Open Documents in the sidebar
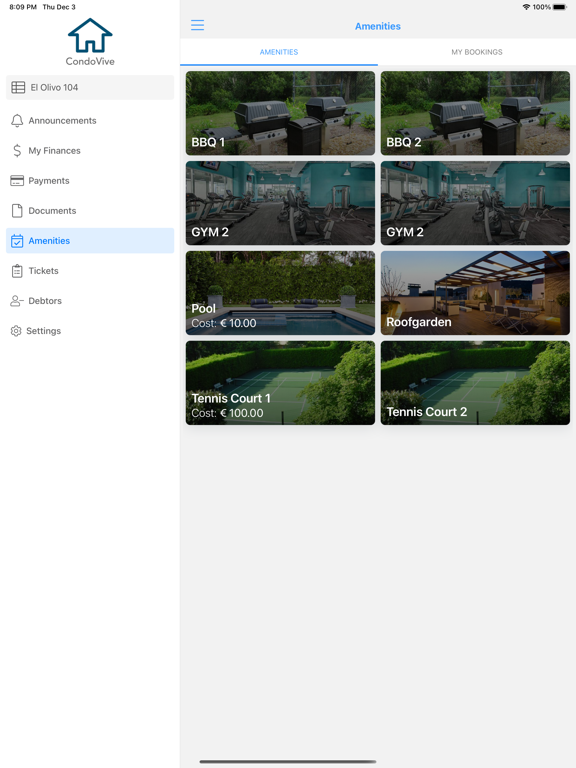 90,211
